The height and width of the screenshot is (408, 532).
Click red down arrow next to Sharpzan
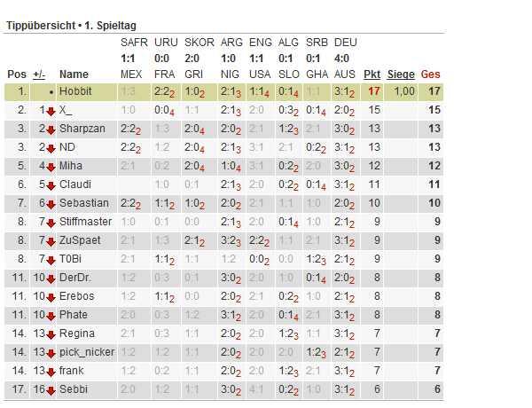click(51, 129)
